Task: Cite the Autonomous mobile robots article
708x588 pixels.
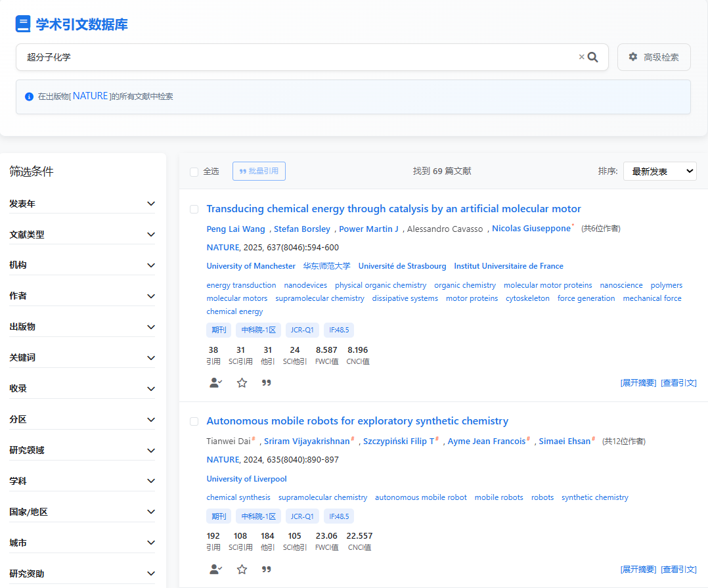Action: [x=267, y=570]
